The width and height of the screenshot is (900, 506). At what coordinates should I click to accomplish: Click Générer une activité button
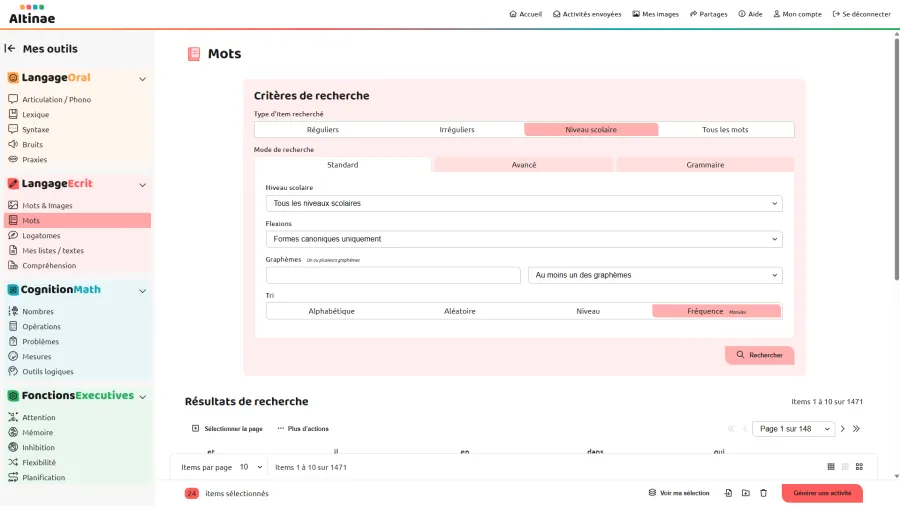pyautogui.click(x=821, y=493)
